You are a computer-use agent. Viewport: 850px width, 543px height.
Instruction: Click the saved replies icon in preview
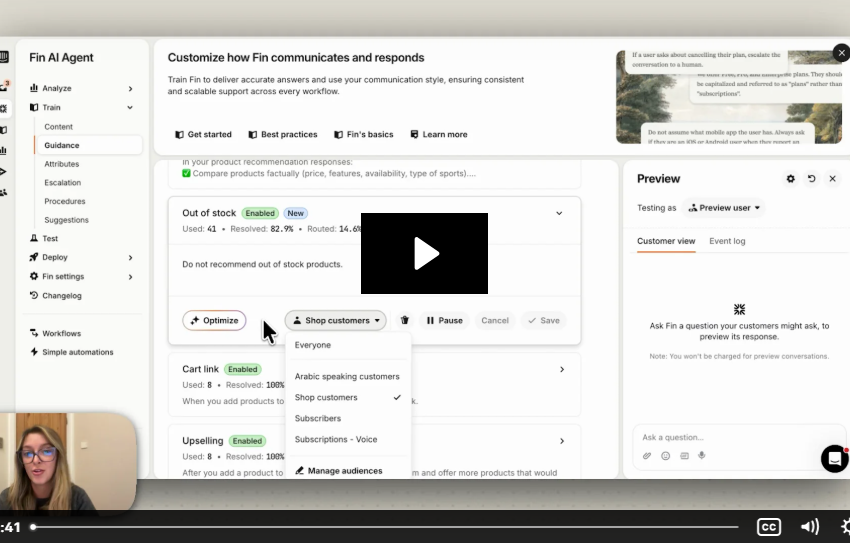684,456
